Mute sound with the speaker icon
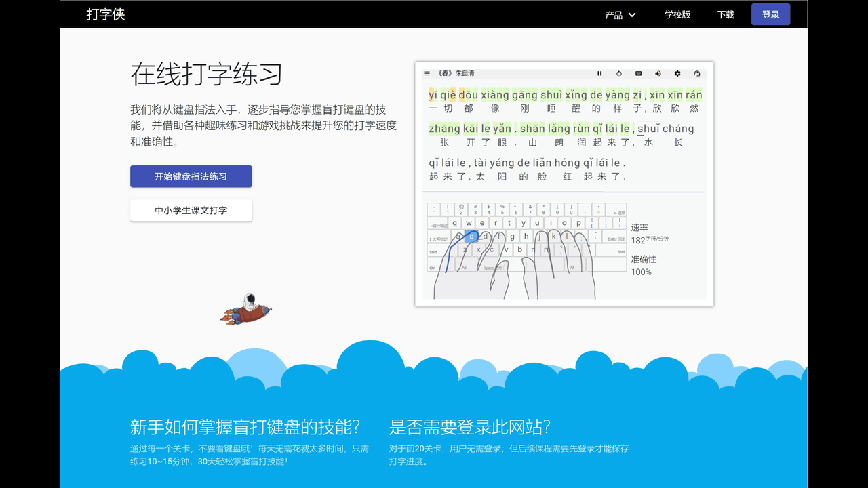The width and height of the screenshot is (868, 488). [658, 73]
